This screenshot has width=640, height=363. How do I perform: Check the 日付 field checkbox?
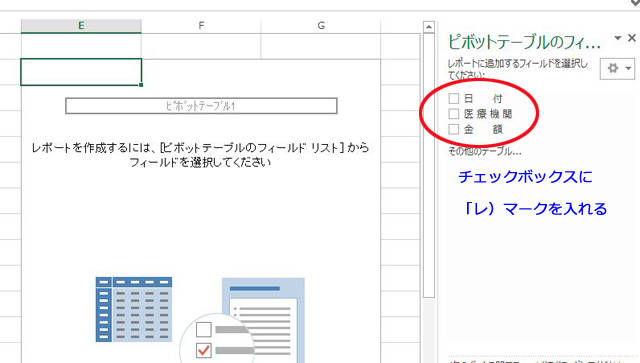click(x=453, y=98)
